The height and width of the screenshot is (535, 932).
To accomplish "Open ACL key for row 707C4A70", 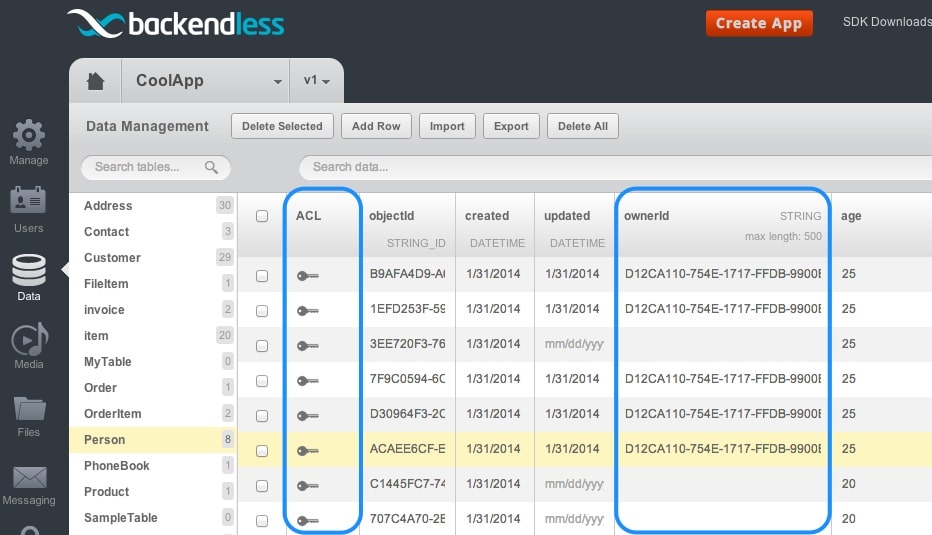I will point(308,521).
